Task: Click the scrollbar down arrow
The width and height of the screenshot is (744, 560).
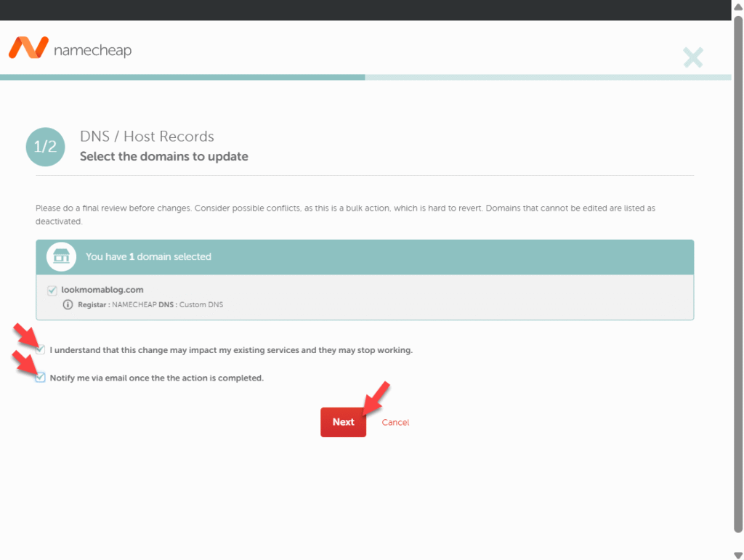Action: click(737, 553)
